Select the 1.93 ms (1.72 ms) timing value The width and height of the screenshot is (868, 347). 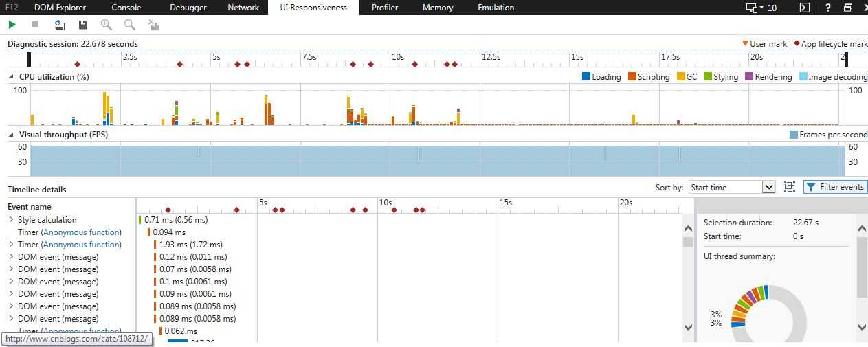[x=190, y=245]
